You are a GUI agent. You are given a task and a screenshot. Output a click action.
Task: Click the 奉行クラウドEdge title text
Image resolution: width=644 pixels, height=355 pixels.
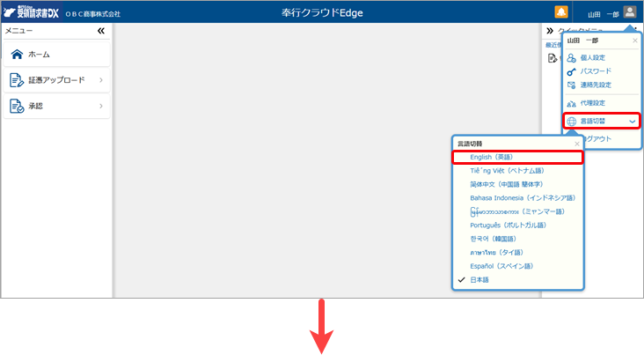[x=322, y=12]
